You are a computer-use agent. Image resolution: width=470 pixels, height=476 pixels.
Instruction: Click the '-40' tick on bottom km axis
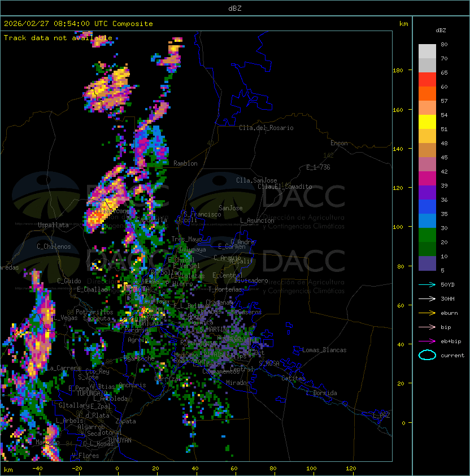click(x=37, y=469)
